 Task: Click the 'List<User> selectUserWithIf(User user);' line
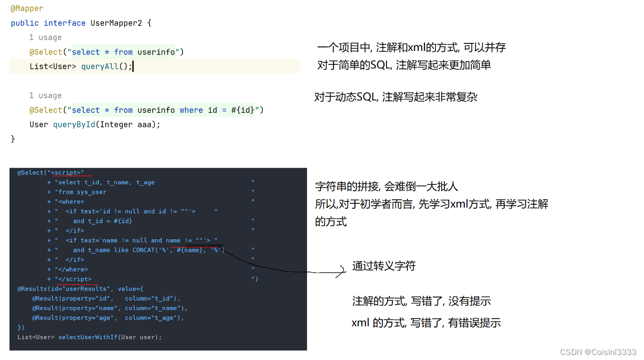point(90,337)
